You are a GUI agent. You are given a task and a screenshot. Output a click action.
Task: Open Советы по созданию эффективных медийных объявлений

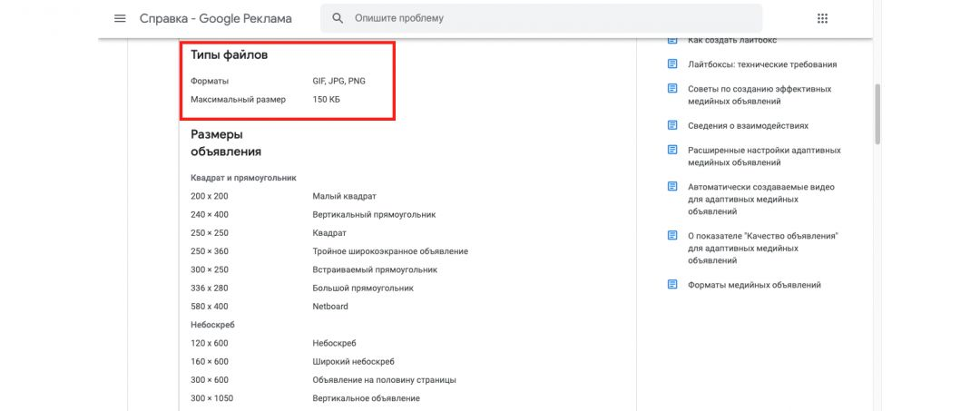coord(759,95)
